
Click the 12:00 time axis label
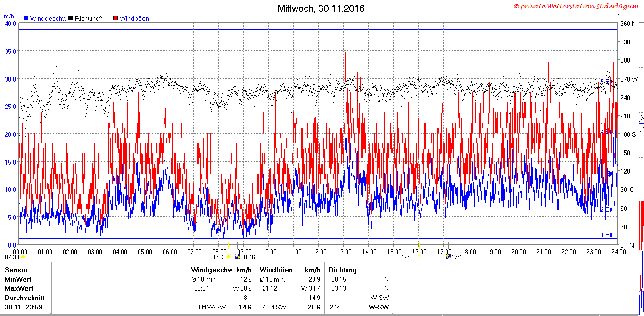pyautogui.click(x=319, y=252)
